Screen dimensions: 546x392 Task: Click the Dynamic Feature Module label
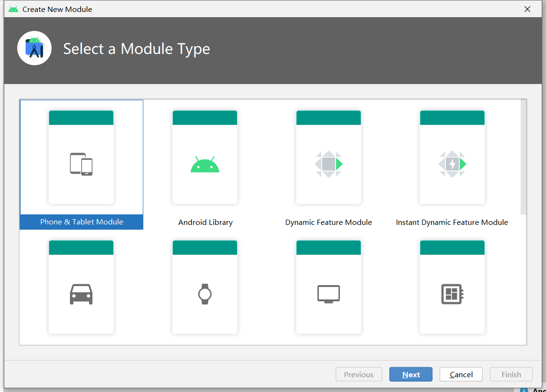point(328,222)
